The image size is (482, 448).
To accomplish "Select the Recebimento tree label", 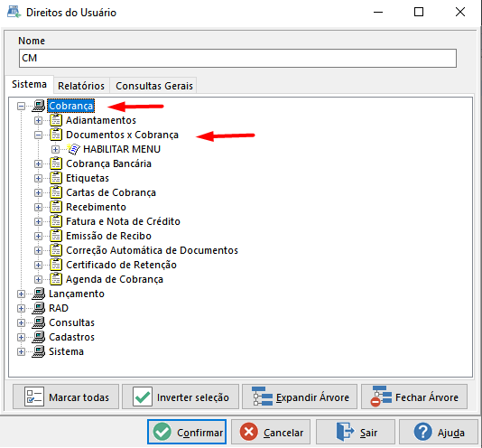I will [97, 207].
